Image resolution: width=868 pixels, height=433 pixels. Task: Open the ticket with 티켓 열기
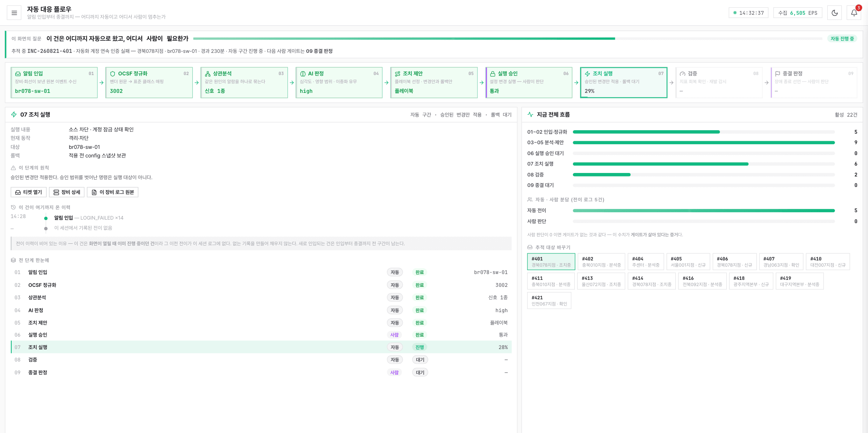point(29,192)
